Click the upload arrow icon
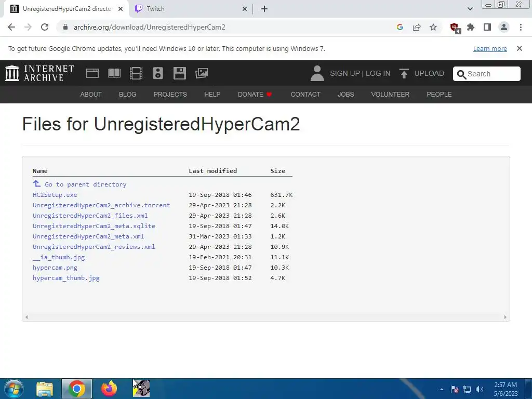The height and width of the screenshot is (399, 532). point(404,73)
